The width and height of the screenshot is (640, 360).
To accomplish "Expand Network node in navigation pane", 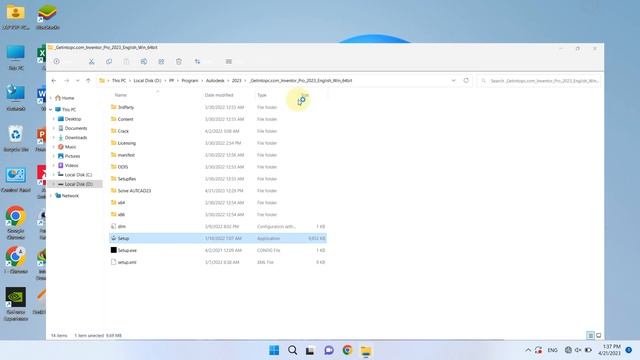I will pyautogui.click(x=51, y=196).
